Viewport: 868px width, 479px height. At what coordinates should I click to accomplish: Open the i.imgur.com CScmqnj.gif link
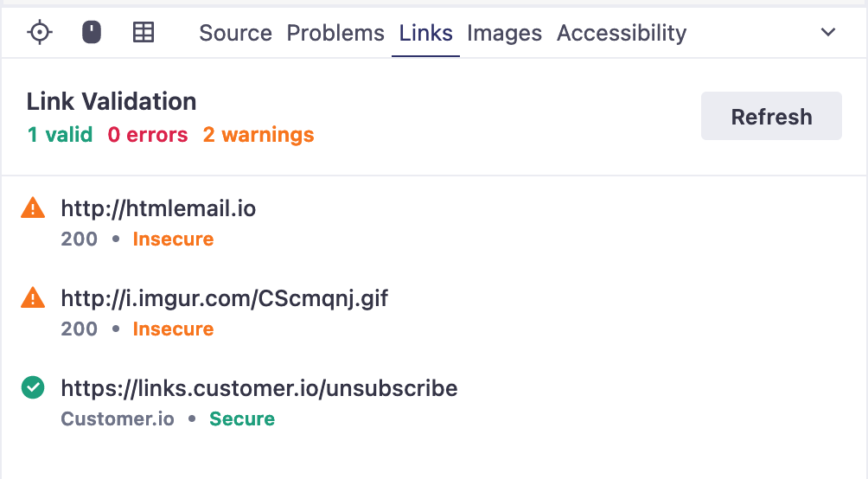click(225, 298)
